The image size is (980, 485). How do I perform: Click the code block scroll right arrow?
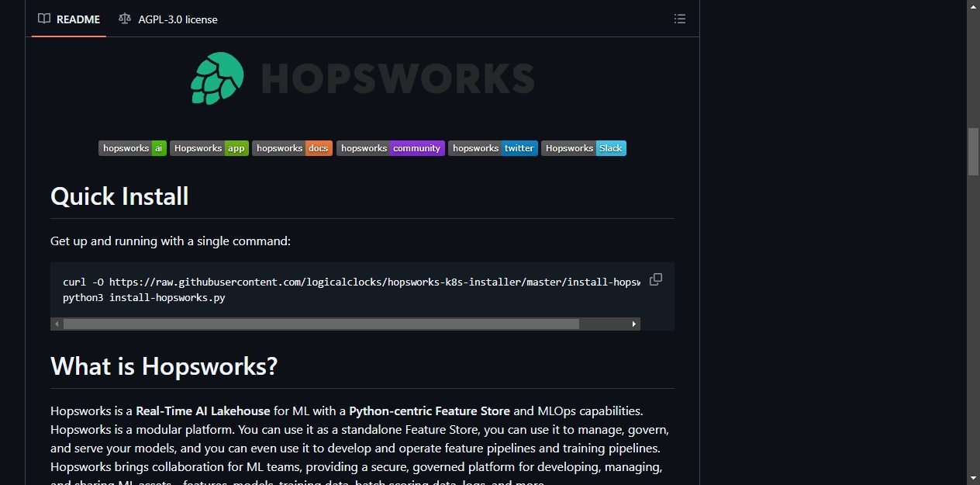point(634,324)
